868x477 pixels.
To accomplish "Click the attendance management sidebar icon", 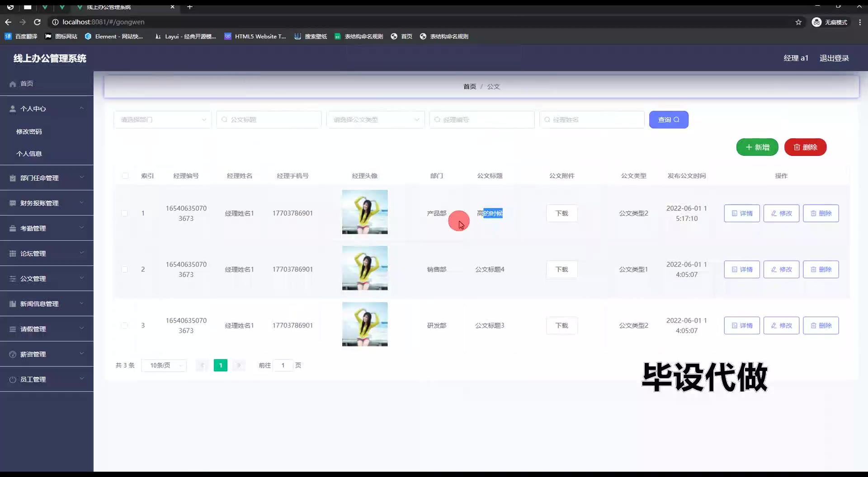I will 13,229.
